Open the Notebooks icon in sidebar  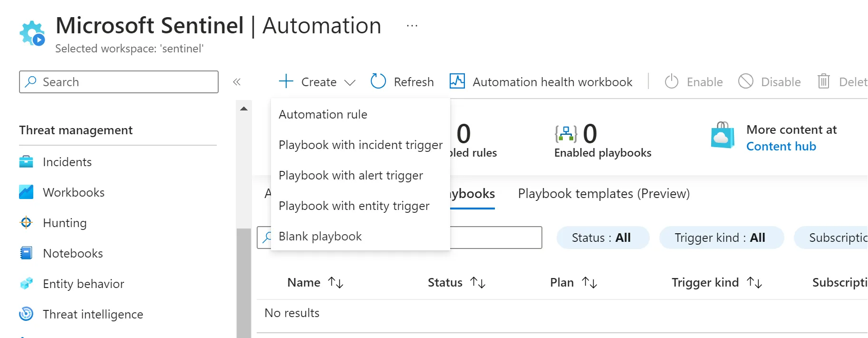point(26,253)
